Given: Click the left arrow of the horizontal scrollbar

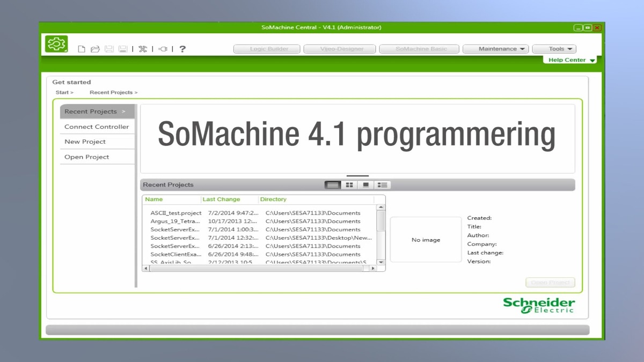Looking at the screenshot, I should (x=147, y=268).
